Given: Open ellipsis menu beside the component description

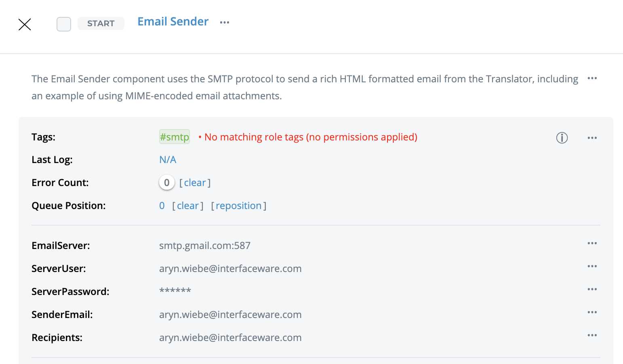Looking at the screenshot, I should (592, 78).
